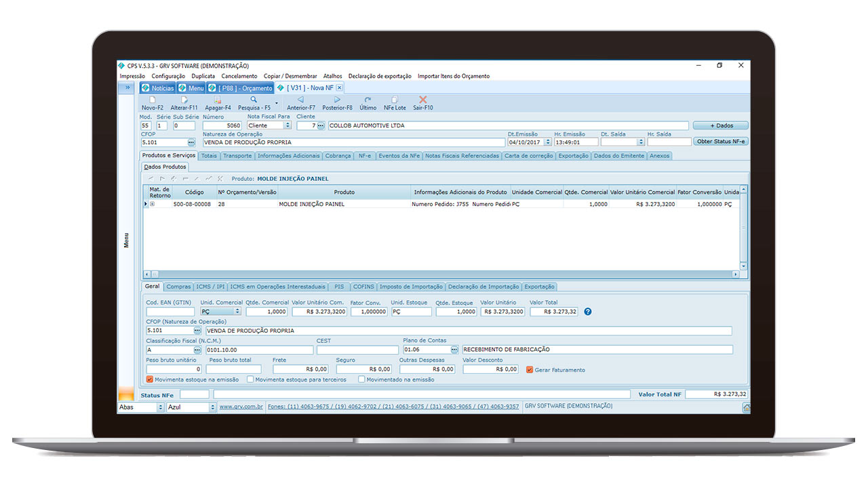Viewport: 868px width, 488px height.
Task: Click the vertical Menu sidebar label
Action: tap(126, 240)
